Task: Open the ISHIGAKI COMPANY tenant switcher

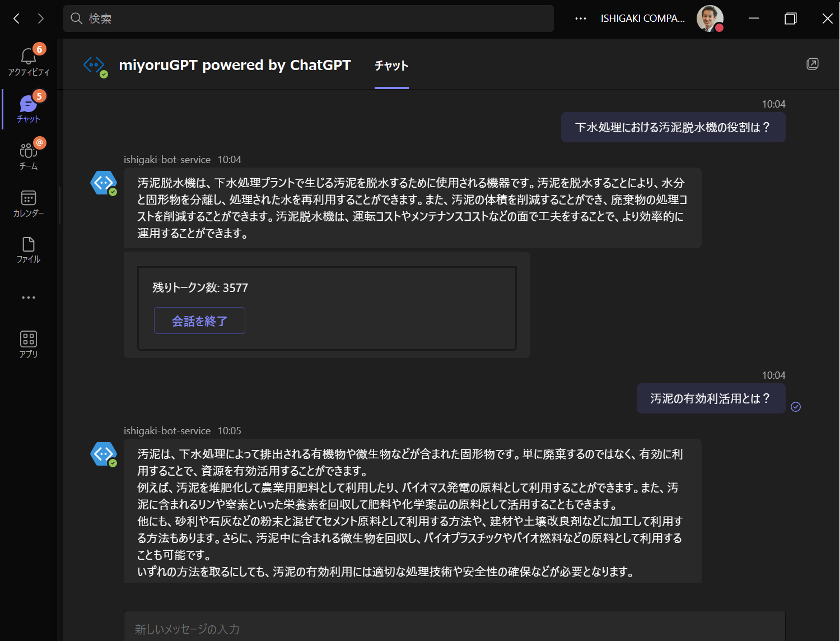Action: [642, 18]
